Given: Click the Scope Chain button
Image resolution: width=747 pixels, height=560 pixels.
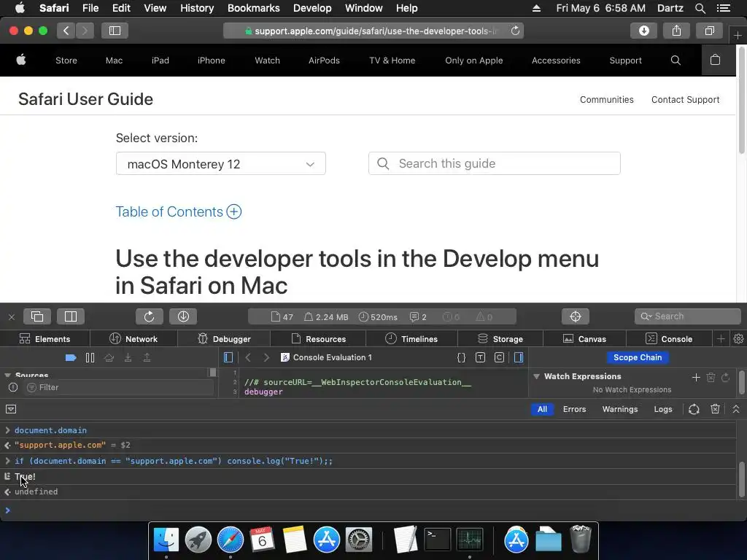Looking at the screenshot, I should [x=638, y=357].
